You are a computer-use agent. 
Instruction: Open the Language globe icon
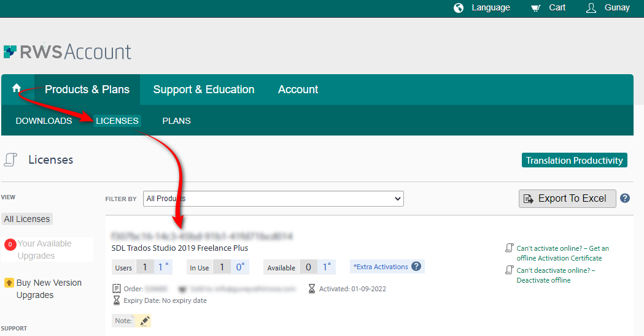click(x=459, y=8)
